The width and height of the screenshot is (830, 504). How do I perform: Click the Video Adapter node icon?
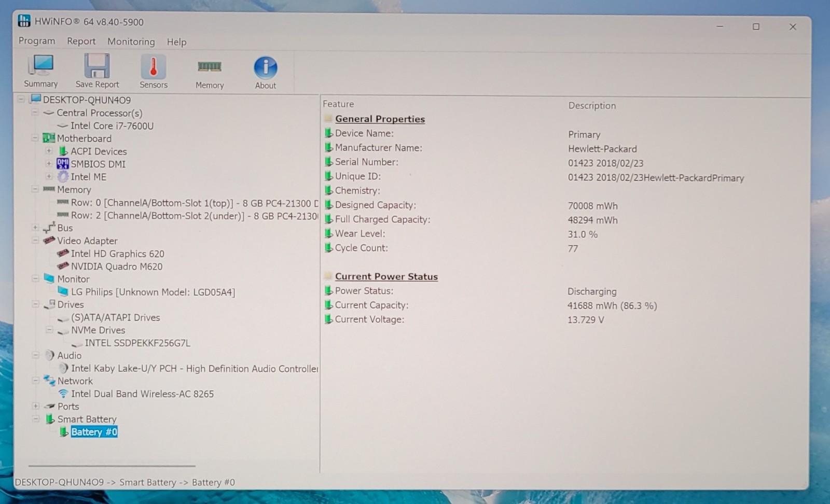click(x=49, y=240)
